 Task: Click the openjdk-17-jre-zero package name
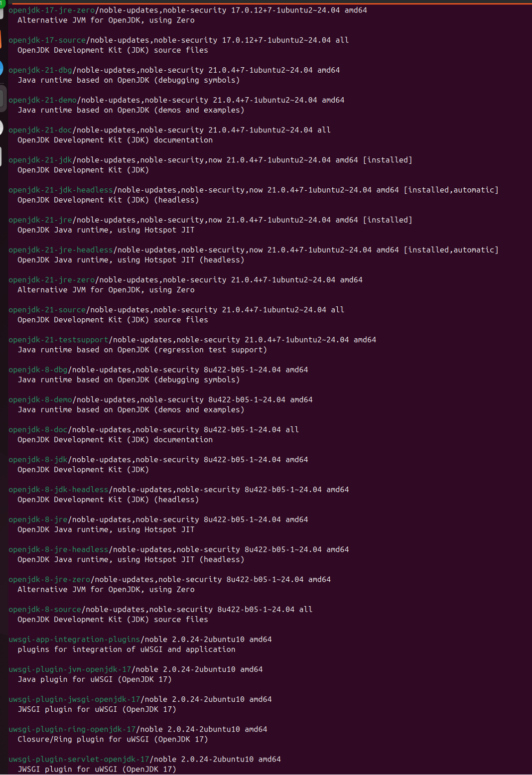[x=51, y=10]
